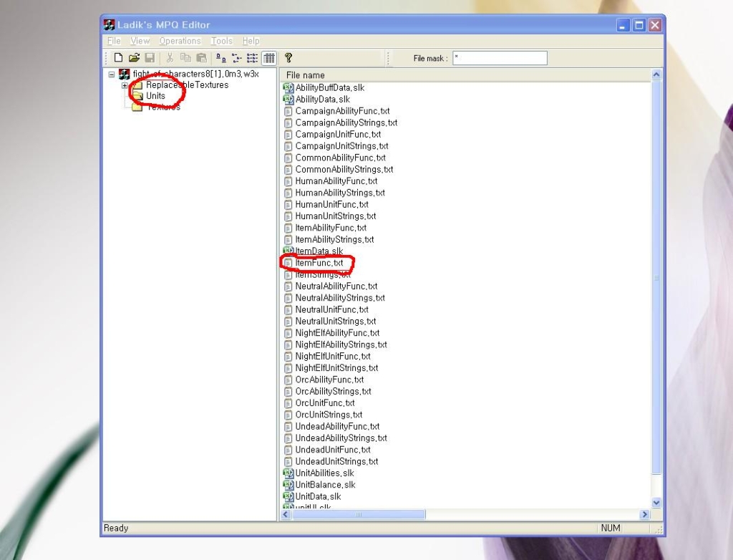733x560 pixels.
Task: Expand the ReplaceableTextures folder node
Action: click(125, 86)
